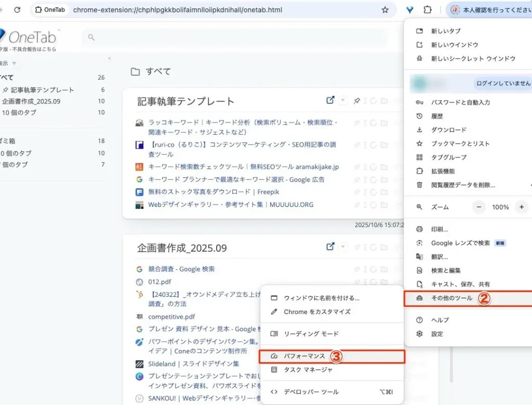Increase zoom with the plus button
This screenshot has height=405, width=532.
pos(522,207)
